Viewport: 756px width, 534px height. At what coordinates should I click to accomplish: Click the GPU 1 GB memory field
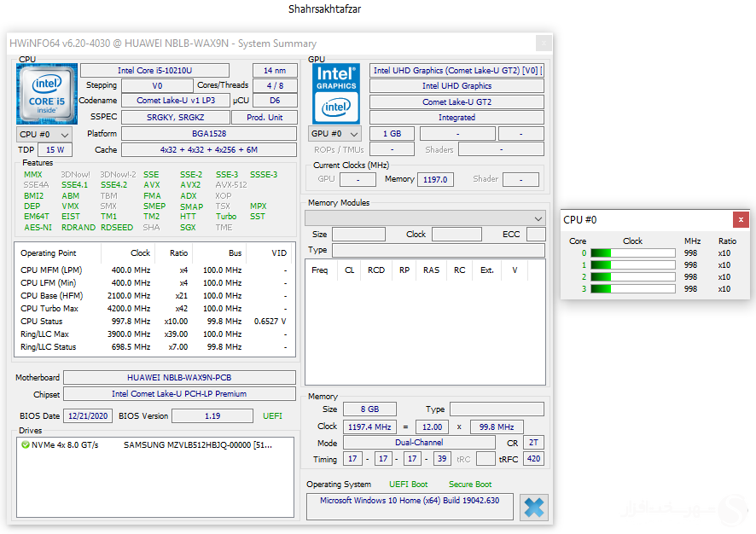tap(392, 133)
